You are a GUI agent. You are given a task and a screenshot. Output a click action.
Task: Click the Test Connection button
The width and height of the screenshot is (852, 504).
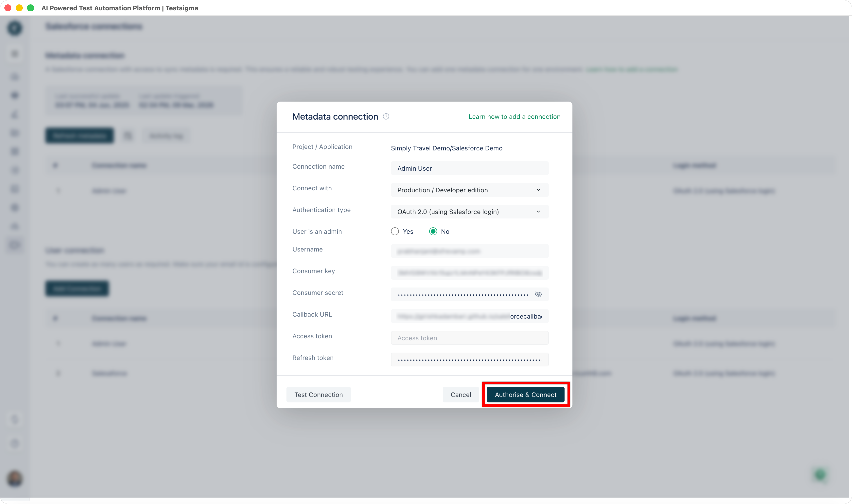coord(318,394)
